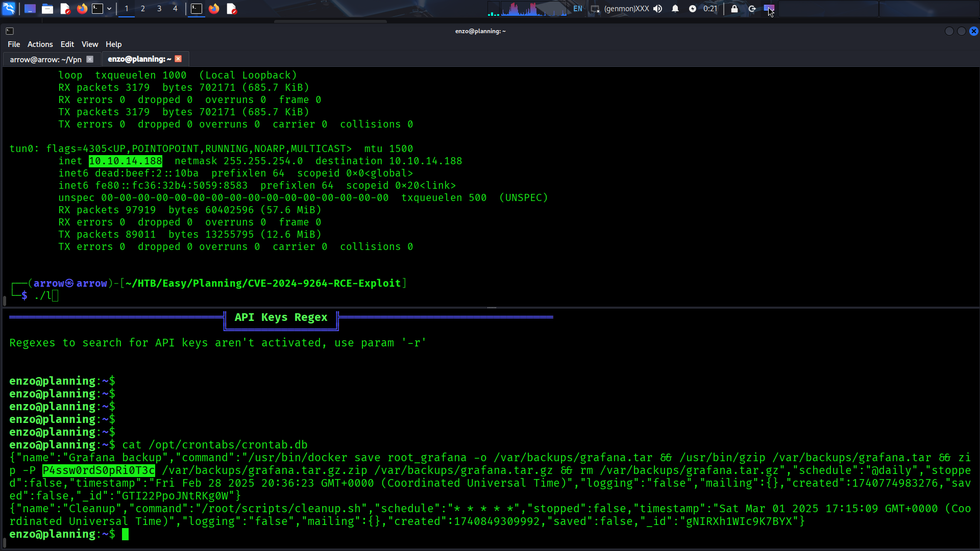Mute audio via the volume speaker icon

[x=658, y=9]
